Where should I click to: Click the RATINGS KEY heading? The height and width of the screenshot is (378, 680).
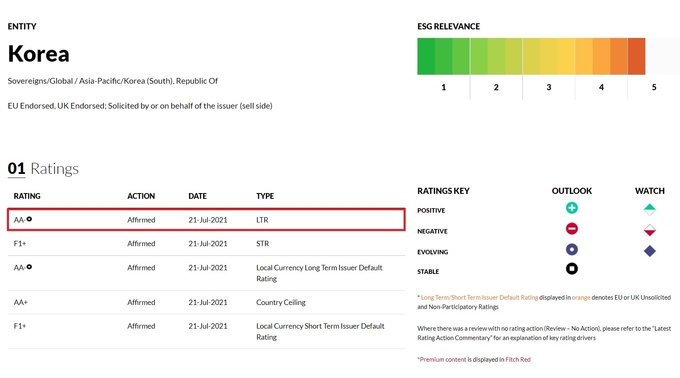[443, 191]
